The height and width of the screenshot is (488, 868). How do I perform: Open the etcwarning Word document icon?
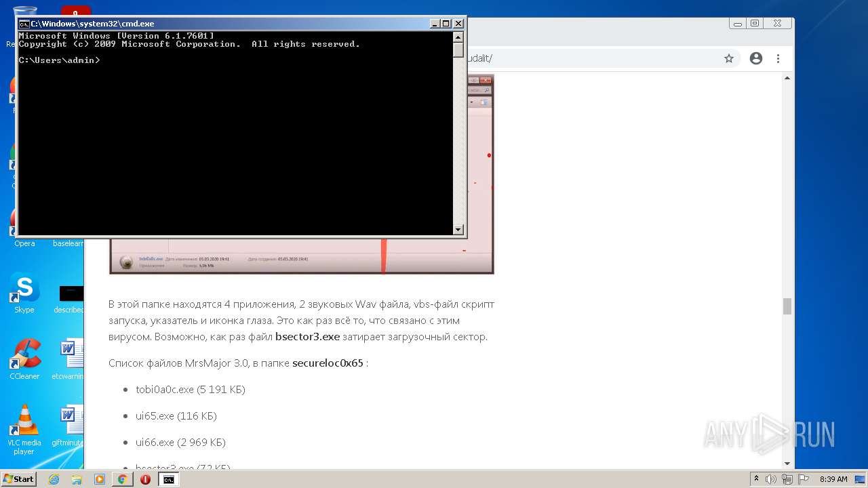[71, 355]
